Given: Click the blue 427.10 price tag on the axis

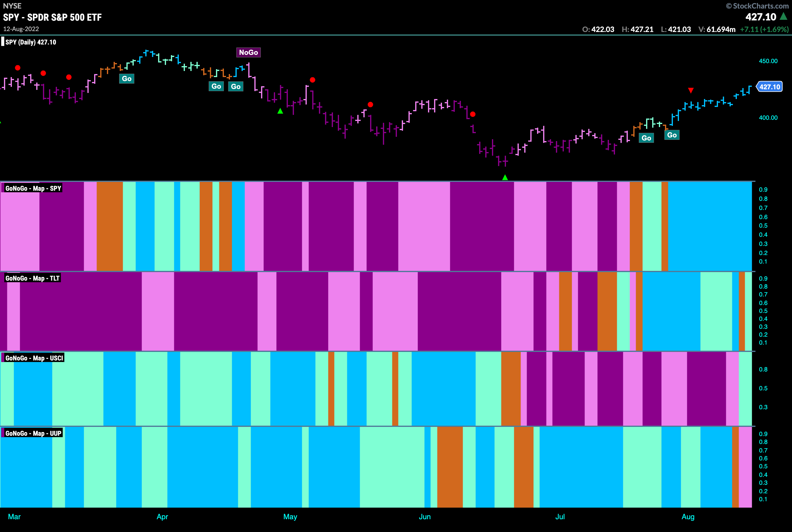Looking at the screenshot, I should click(x=769, y=87).
